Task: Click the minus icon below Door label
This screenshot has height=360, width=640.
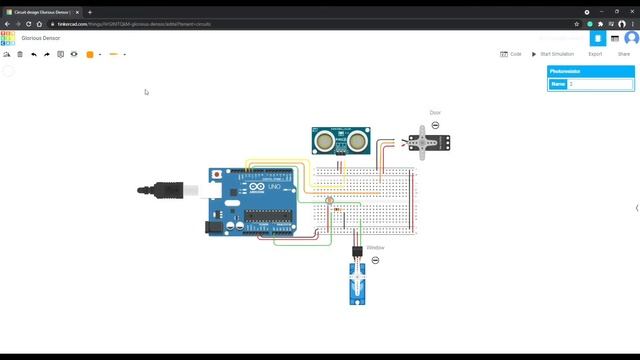Action: [436, 125]
